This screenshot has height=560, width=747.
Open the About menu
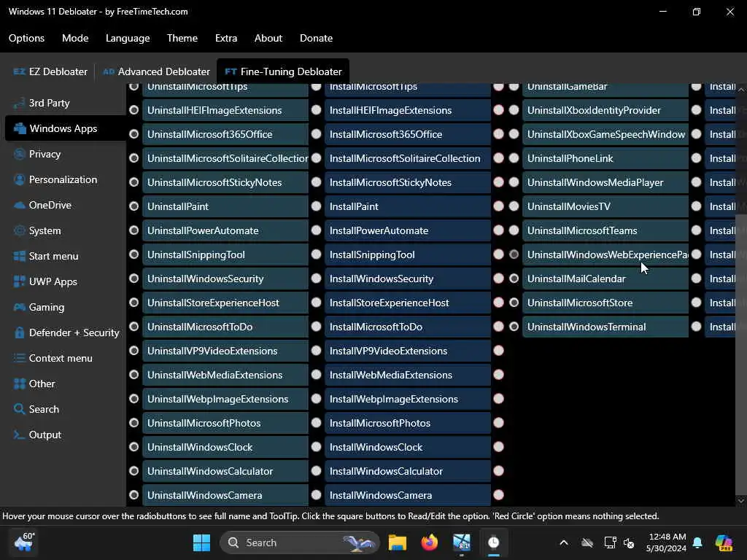click(x=268, y=38)
